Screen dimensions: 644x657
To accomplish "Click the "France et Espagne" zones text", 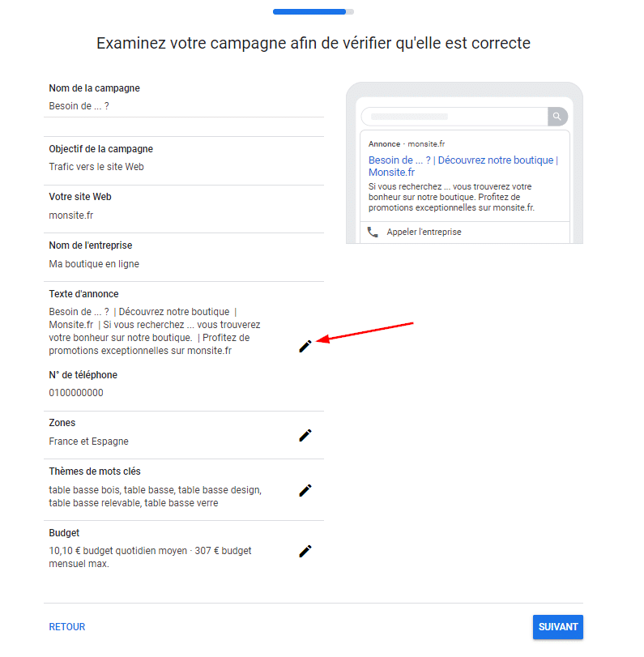I will tap(88, 442).
